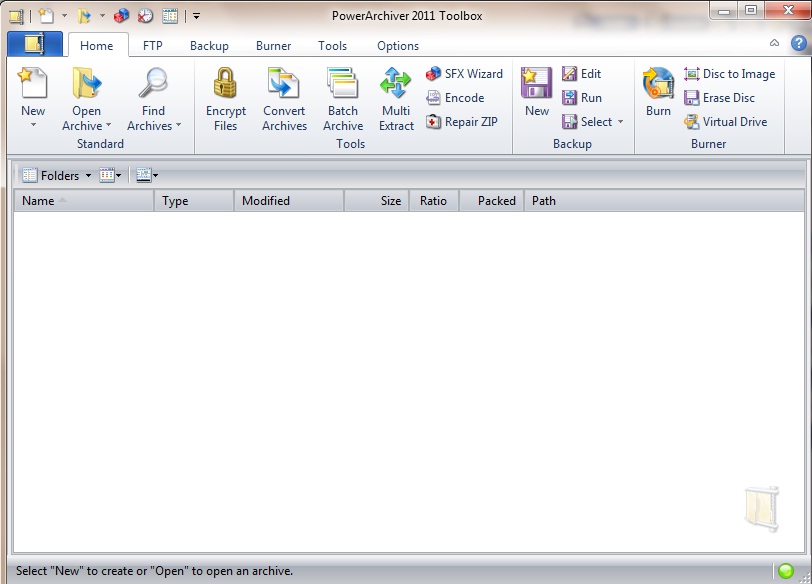Choose Erase Disc
Screen dimensions: 812x584
[x=719, y=98]
